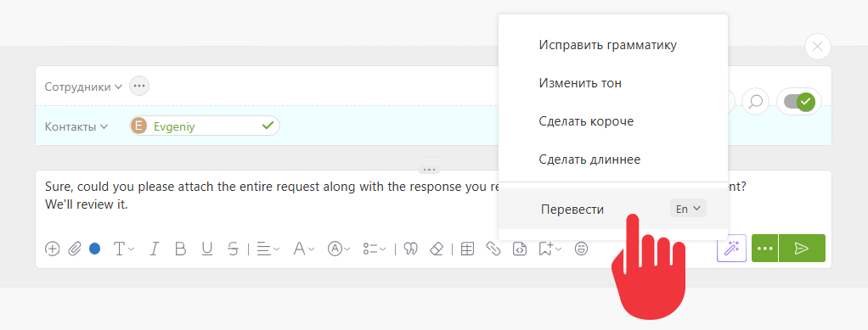Clear formatting with the eraser icon
Viewport: 868px width, 330px height.
pos(437,249)
